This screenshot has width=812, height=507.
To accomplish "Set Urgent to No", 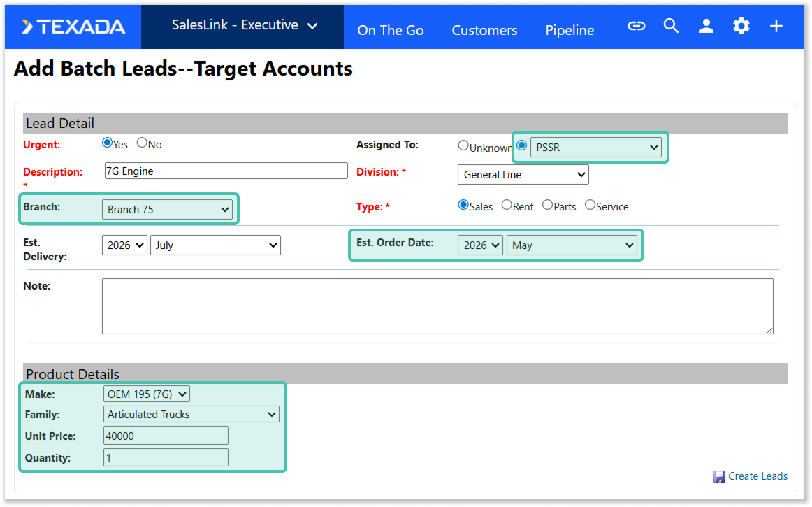I will [x=142, y=143].
